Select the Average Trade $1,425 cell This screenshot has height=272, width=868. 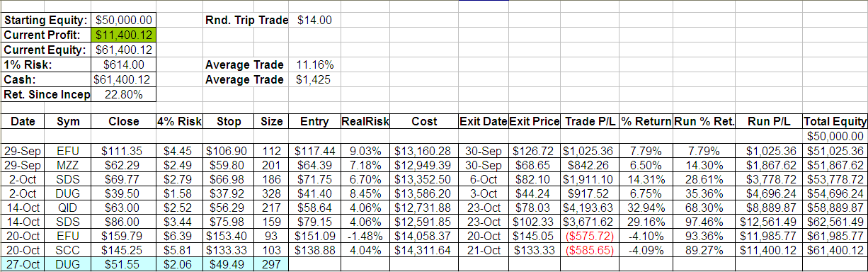(314, 79)
